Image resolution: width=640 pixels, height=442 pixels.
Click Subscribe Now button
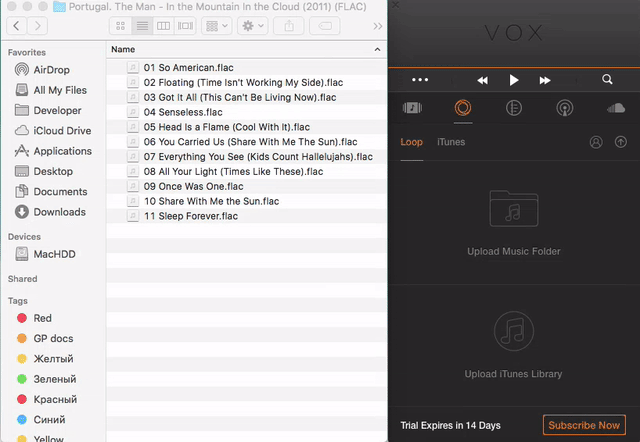click(x=584, y=425)
